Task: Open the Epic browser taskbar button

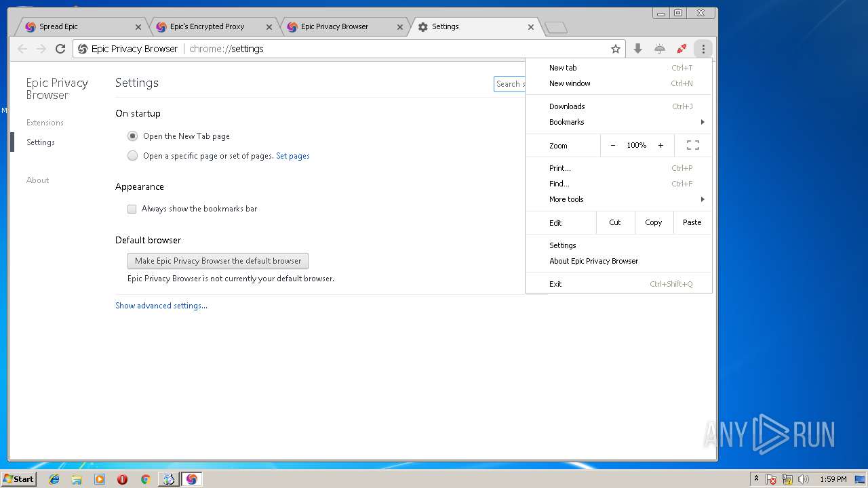Action: point(191,479)
